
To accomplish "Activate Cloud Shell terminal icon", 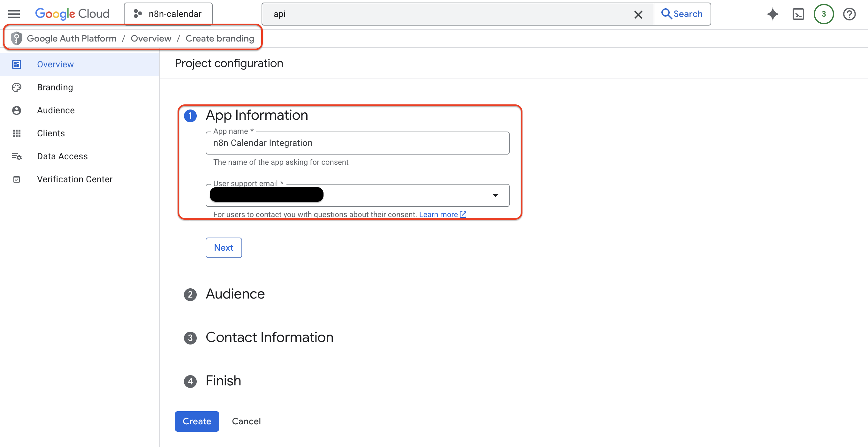I will point(798,14).
